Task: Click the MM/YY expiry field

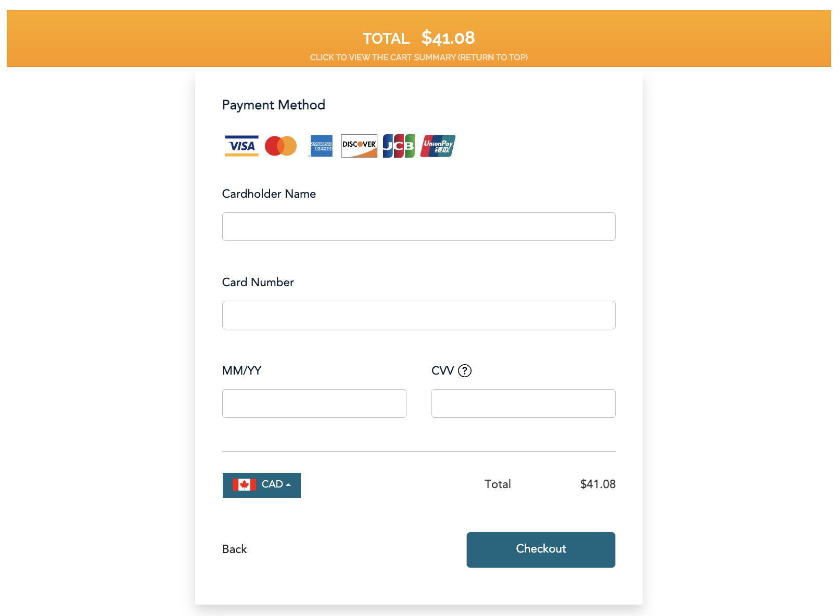Action: (x=314, y=403)
